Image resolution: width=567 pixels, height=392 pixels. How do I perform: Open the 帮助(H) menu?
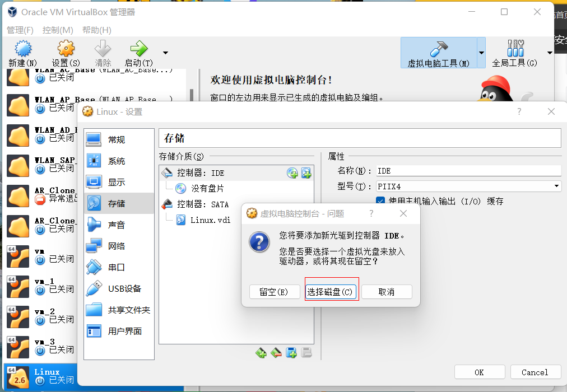[x=96, y=30]
